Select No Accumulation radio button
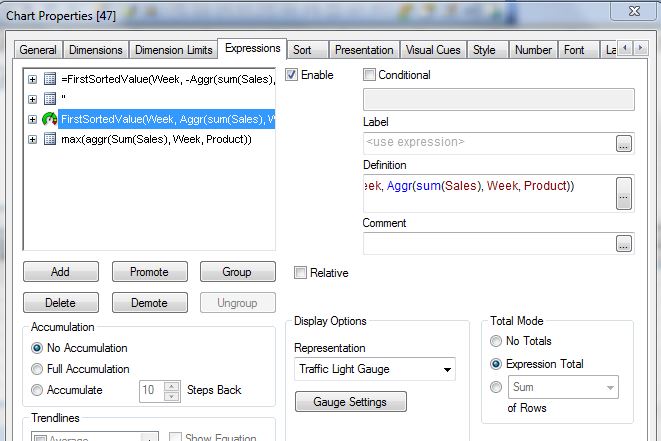 pos(37,348)
